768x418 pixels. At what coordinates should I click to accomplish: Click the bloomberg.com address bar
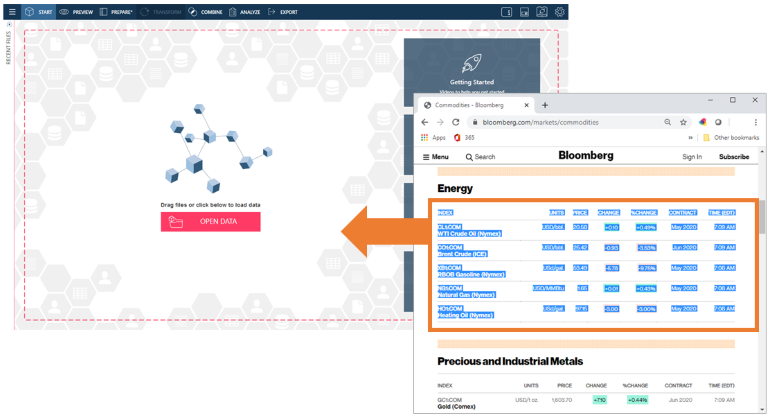tap(540, 122)
